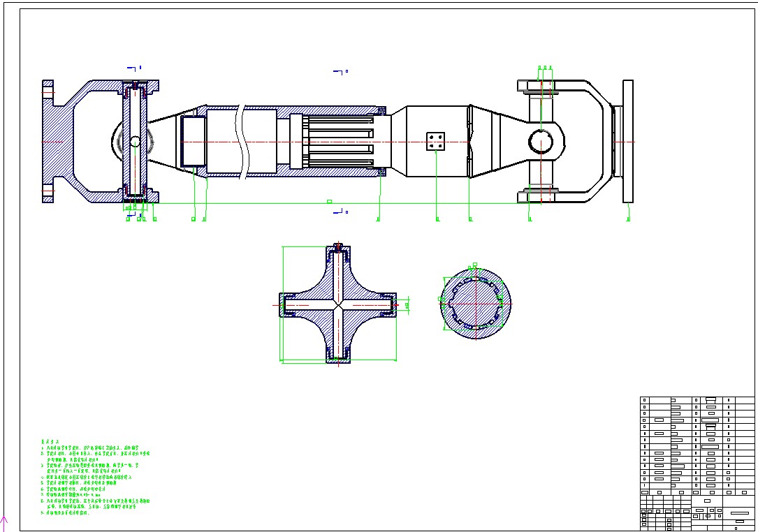Click the round pin hole in right yoke

tap(542, 141)
